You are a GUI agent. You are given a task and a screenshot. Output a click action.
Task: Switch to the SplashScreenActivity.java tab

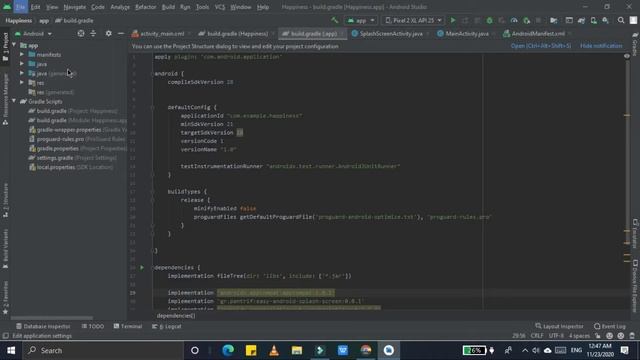coord(390,33)
